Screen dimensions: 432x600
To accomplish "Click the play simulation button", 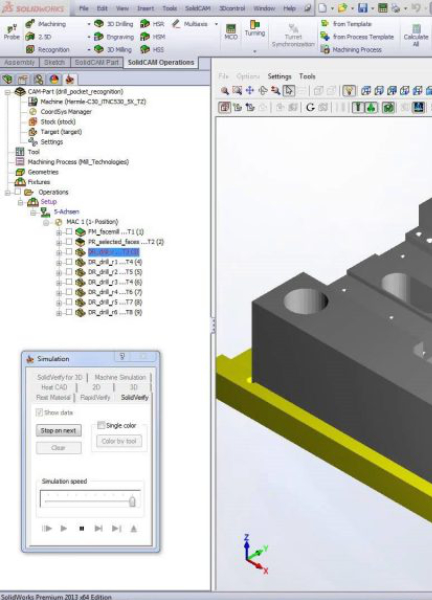I will pos(64,528).
